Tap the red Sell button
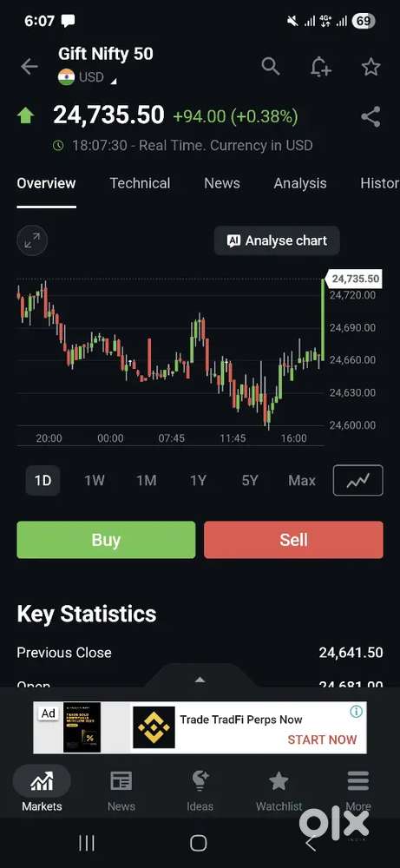The width and height of the screenshot is (400, 868). [x=293, y=540]
